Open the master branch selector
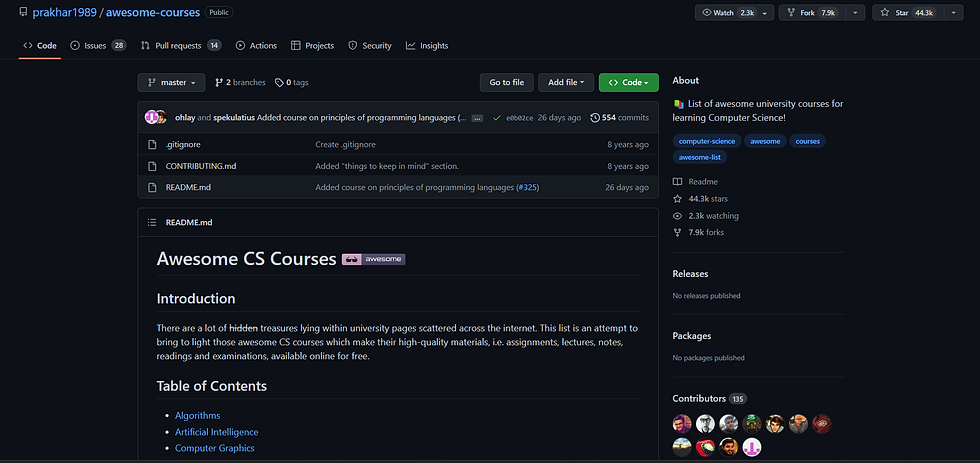The image size is (980, 463). (171, 82)
